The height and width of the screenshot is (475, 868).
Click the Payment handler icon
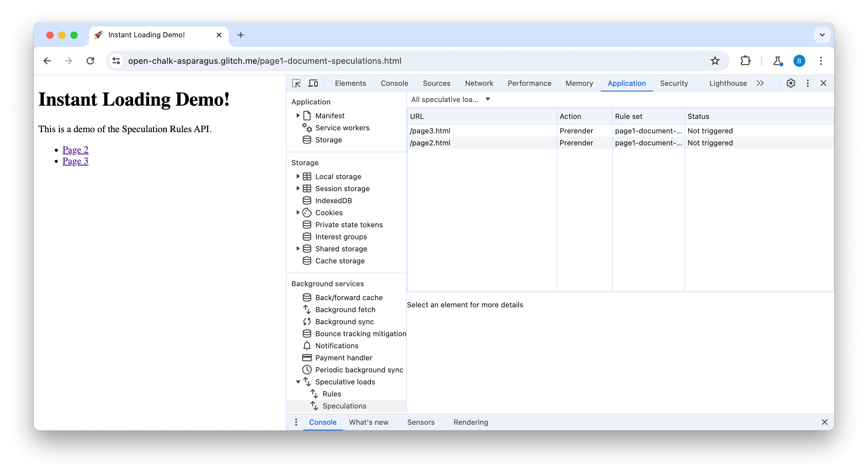point(306,357)
